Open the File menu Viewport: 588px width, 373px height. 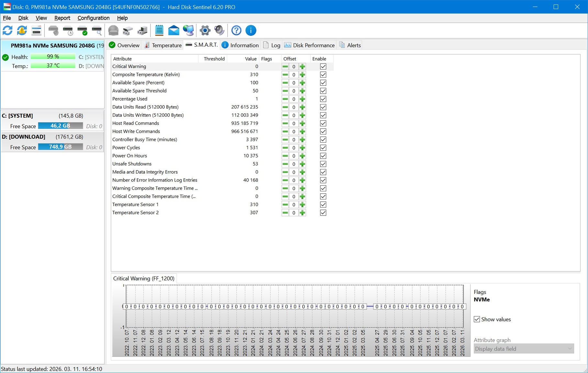click(7, 18)
